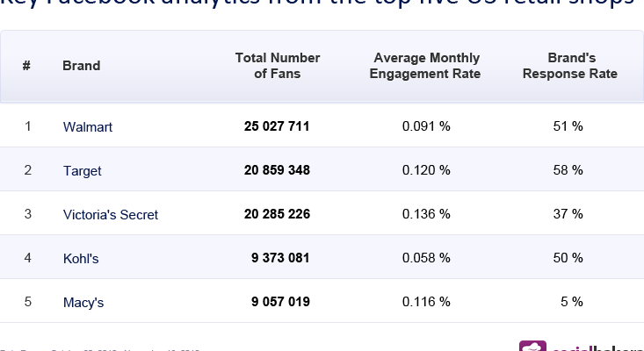Image resolution: width=644 pixels, height=351 pixels.
Task: Select the fan count '20 859 348'
Action: [x=277, y=170]
